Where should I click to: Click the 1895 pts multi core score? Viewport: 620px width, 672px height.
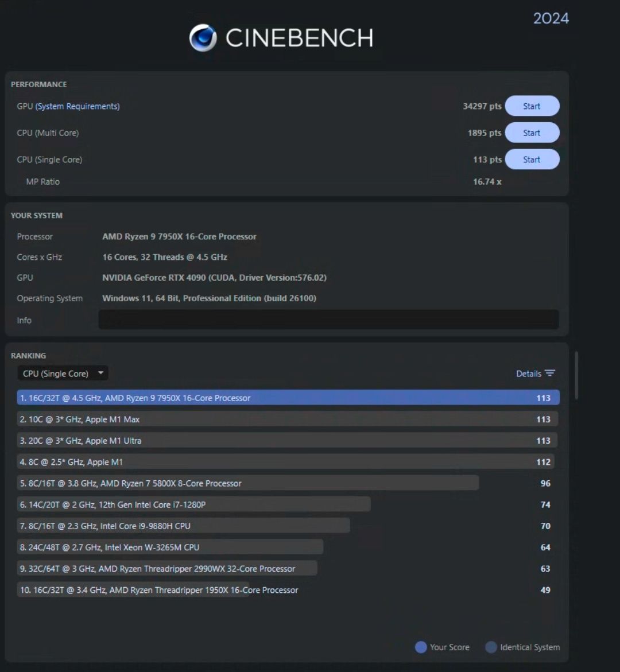485,133
